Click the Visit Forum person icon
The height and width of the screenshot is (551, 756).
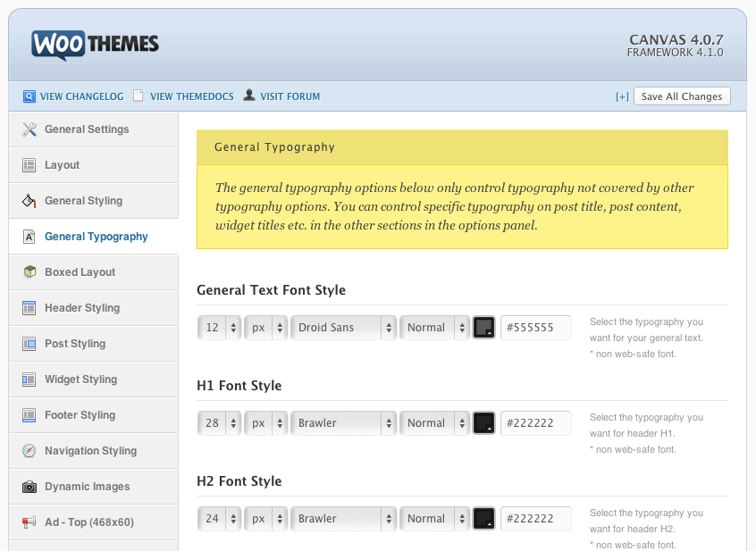249,95
